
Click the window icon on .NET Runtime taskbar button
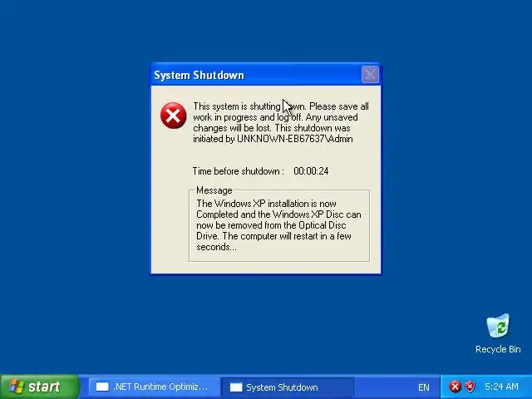pyautogui.click(x=102, y=387)
